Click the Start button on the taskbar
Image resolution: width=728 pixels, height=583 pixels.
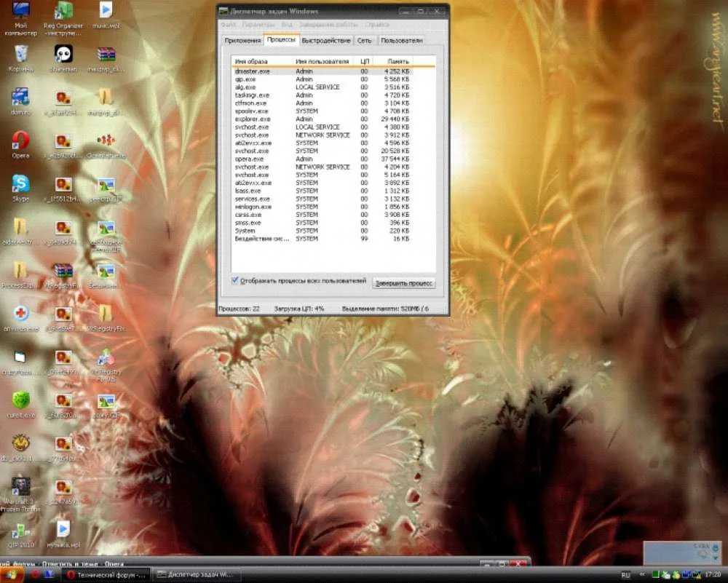pos(10,574)
